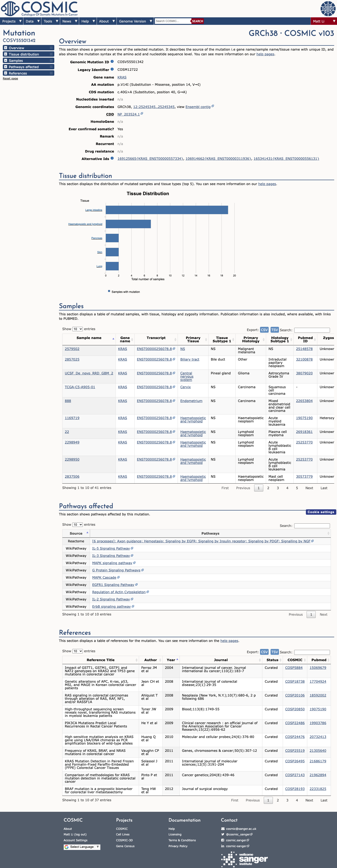Sort References table by Reference Title
This screenshot has height=868, width=337.
[x=101, y=660]
